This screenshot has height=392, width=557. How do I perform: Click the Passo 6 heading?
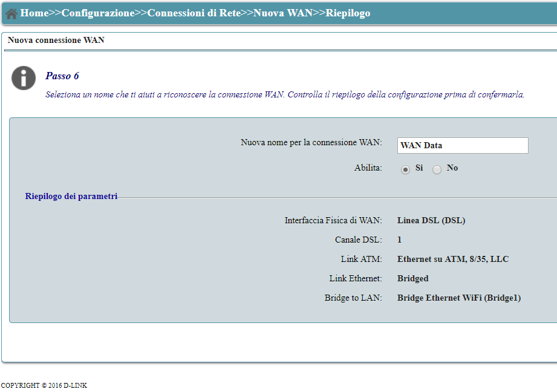(x=62, y=76)
